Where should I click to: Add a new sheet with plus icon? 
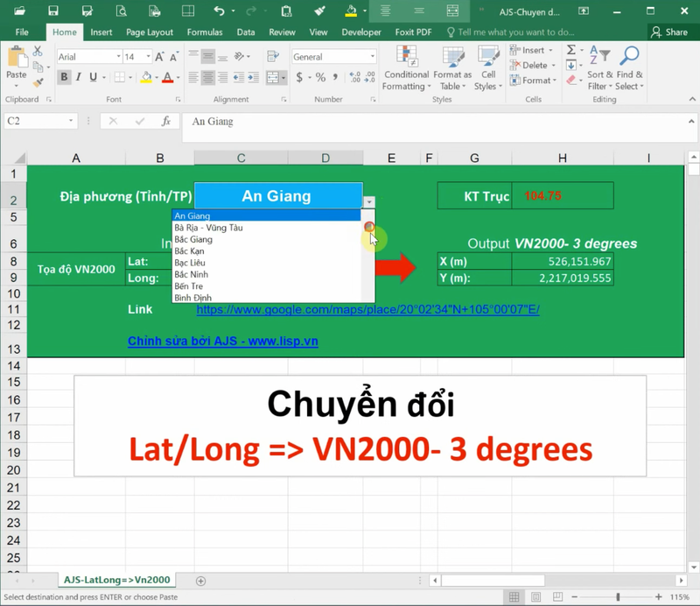pos(201,581)
